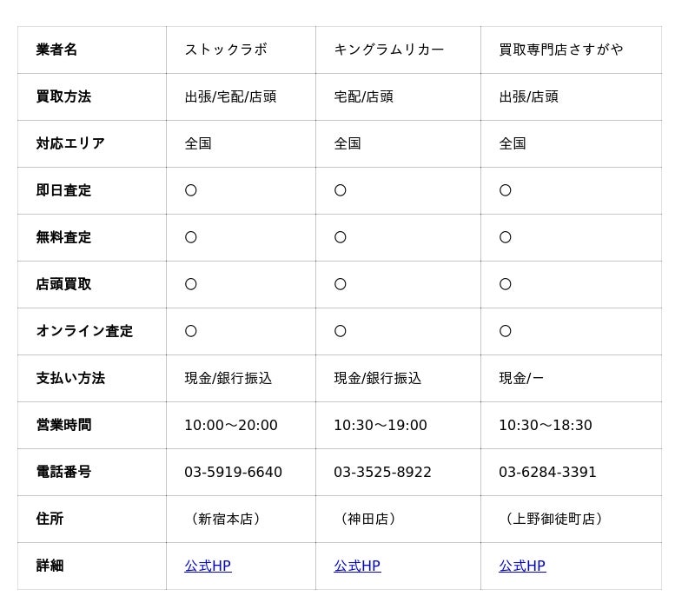Viewport: 695px width, 616px height.
Task: Click the 買取専門店さすがや column header
Action: [560, 50]
